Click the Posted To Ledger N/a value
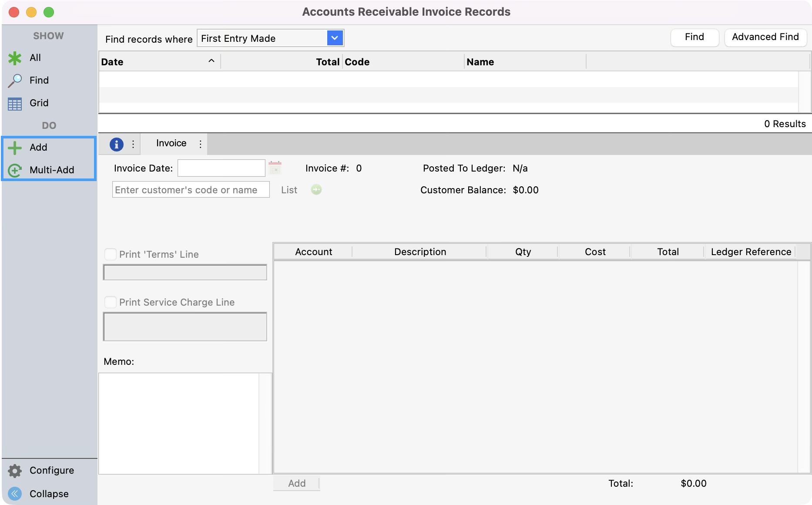Screen dimensions: 812x505 [520, 168]
